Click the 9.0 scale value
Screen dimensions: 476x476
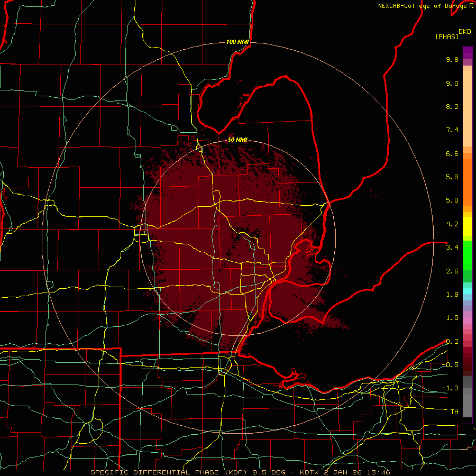point(452,83)
